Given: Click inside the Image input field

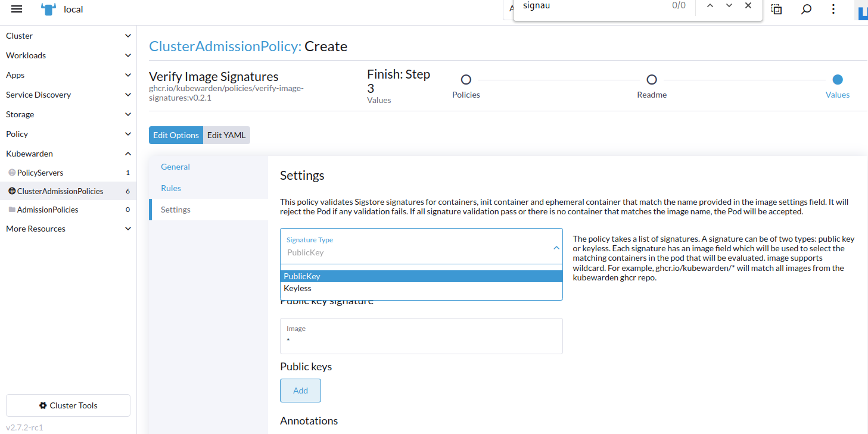Looking at the screenshot, I should coord(421,339).
